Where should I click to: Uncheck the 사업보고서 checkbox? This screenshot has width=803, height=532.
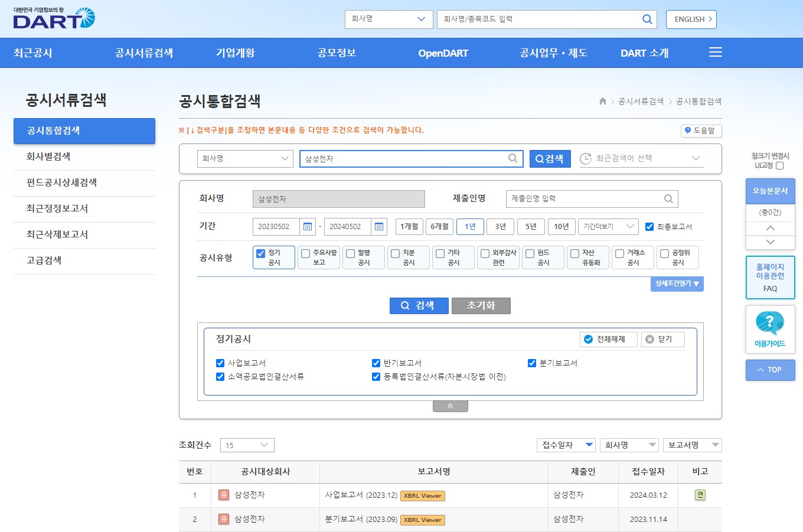(x=220, y=363)
